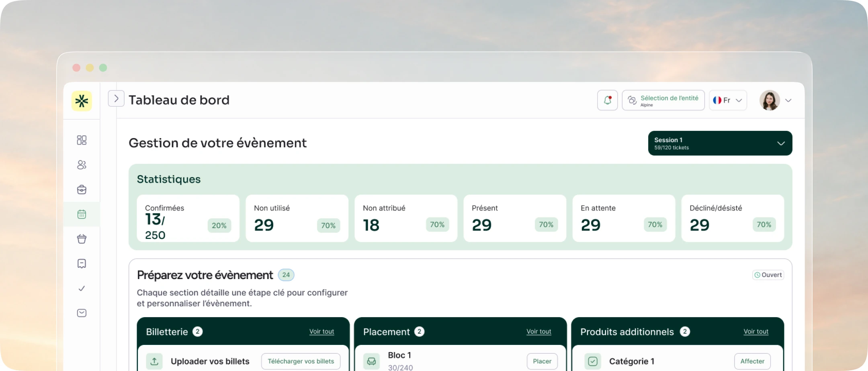Click the Placer button for Bloc 1

(542, 361)
